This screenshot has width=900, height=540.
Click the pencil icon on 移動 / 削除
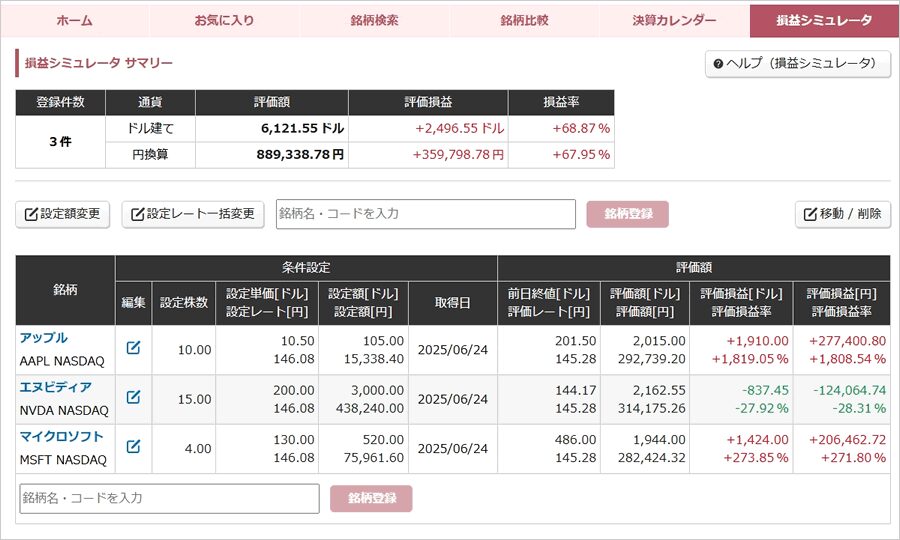tap(810, 215)
